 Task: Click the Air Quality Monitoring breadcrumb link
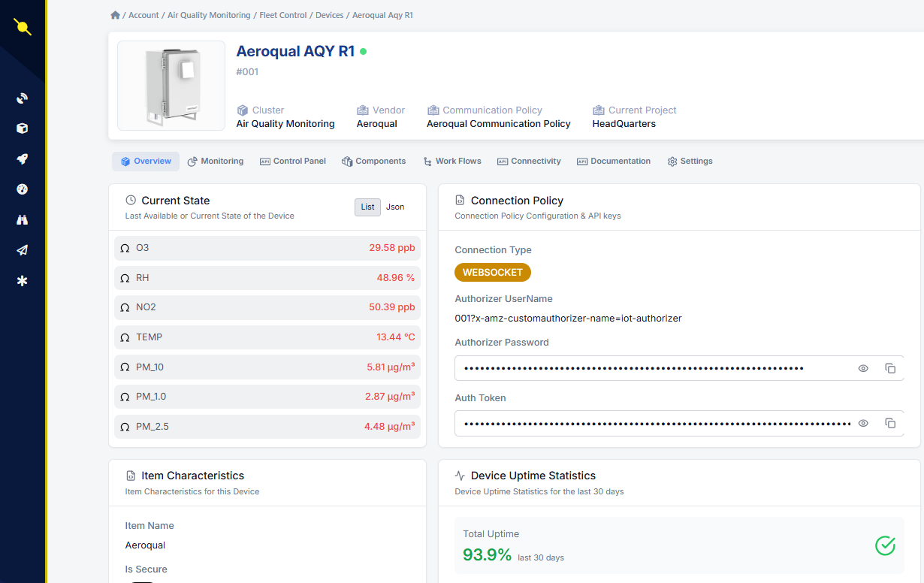click(209, 15)
